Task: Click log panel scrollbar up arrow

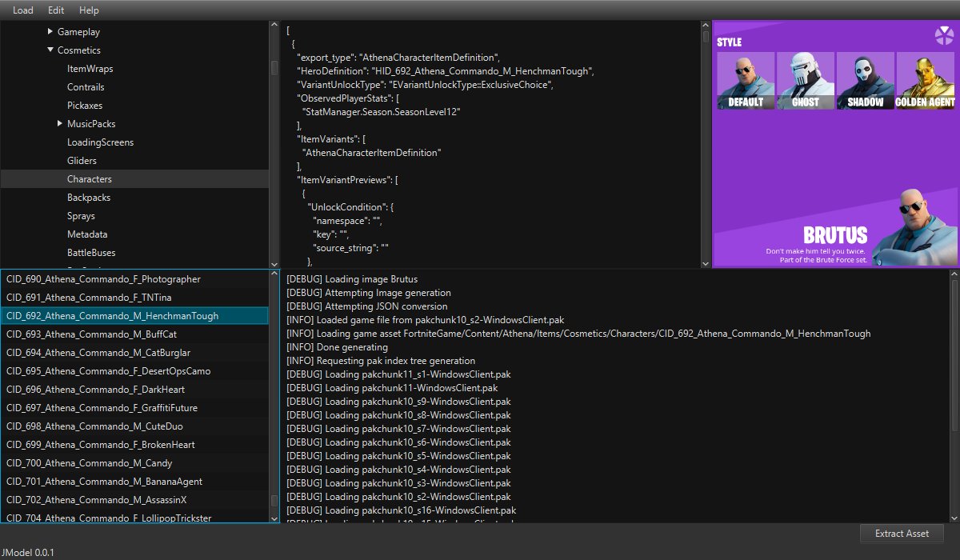Action: pos(954,274)
